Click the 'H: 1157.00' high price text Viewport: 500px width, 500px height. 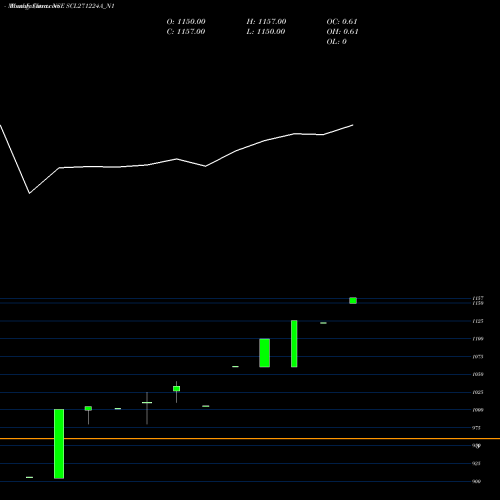(x=266, y=22)
